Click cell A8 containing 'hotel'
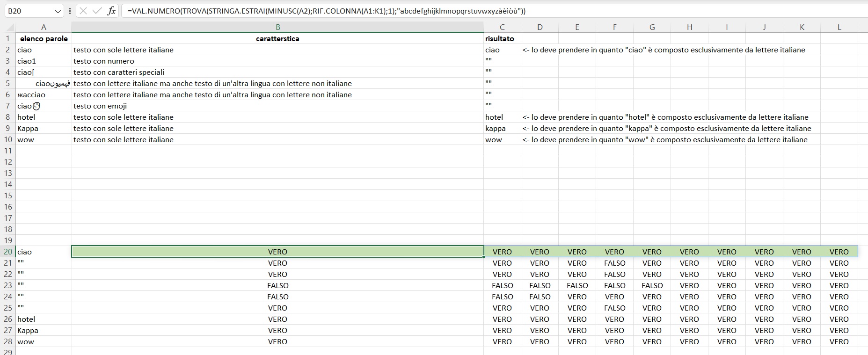 (44, 117)
